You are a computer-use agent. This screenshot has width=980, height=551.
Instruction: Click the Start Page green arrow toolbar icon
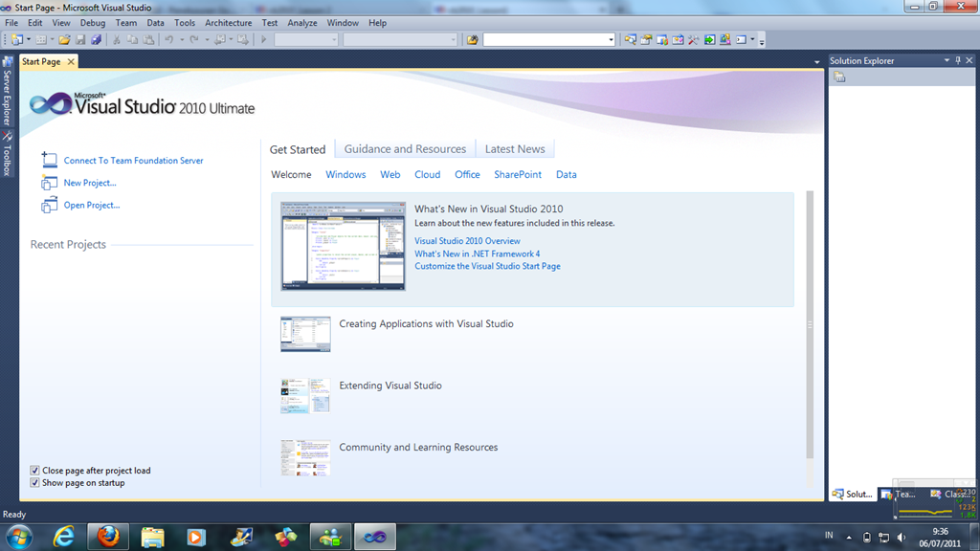(709, 40)
